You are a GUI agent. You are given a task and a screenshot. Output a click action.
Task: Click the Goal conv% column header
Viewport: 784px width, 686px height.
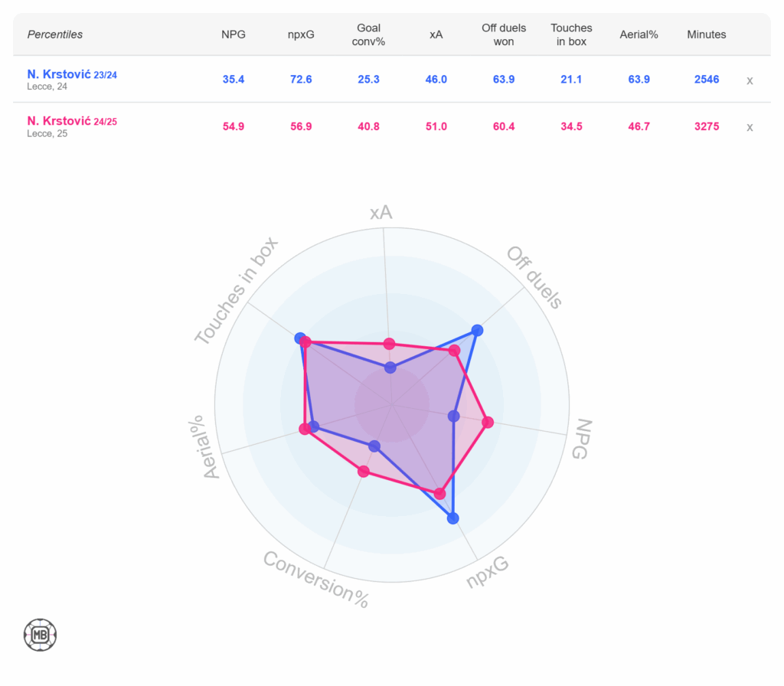(368, 34)
